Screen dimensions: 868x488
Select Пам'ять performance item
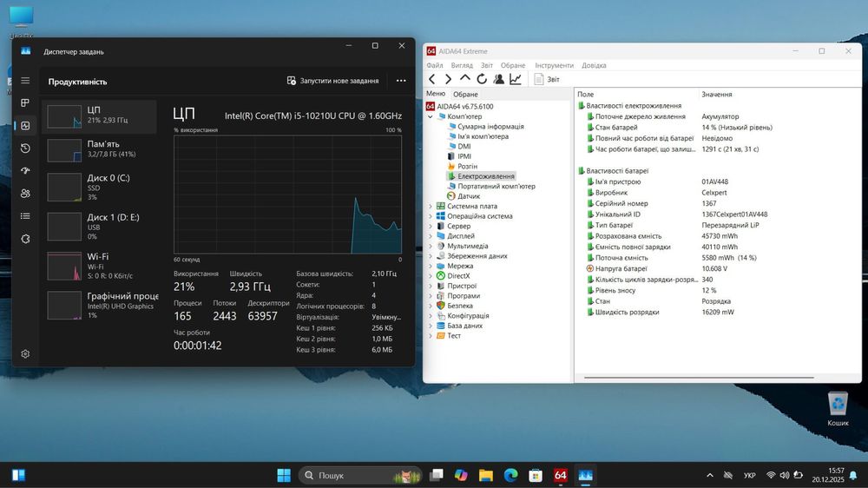tap(100, 149)
